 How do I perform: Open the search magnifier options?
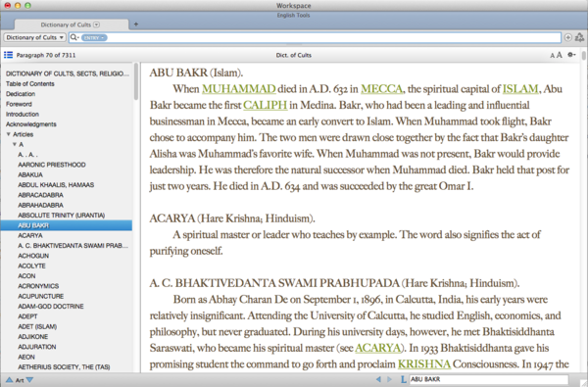click(74, 37)
